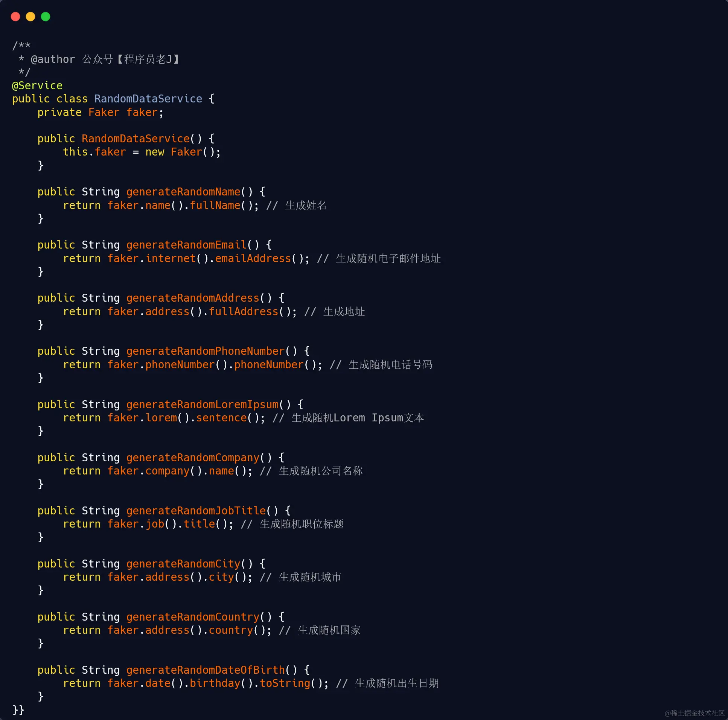This screenshot has width=728, height=720.
Task: Click the job().title() call
Action: click(190, 524)
